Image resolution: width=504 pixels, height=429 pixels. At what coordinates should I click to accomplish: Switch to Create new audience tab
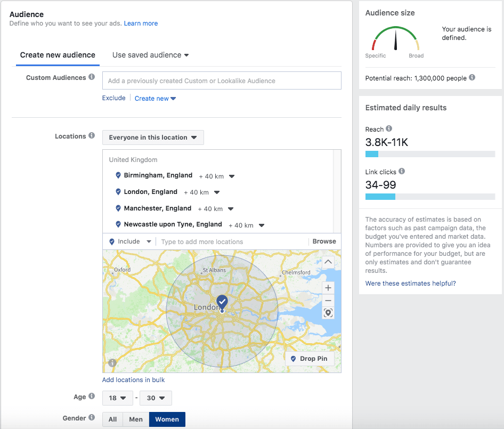pyautogui.click(x=58, y=55)
